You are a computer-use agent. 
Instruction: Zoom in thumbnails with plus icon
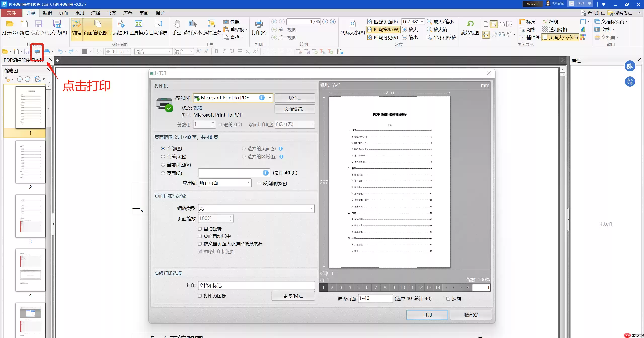(20, 79)
